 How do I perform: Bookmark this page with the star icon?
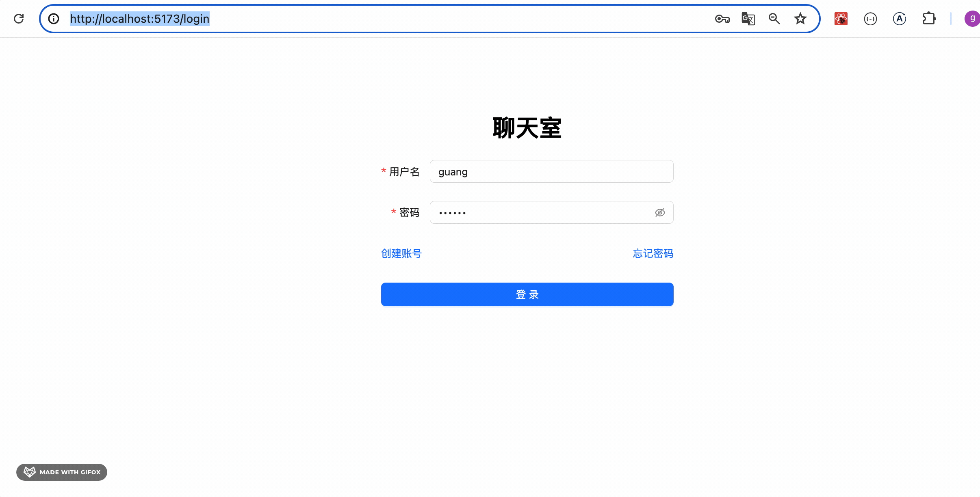(800, 19)
